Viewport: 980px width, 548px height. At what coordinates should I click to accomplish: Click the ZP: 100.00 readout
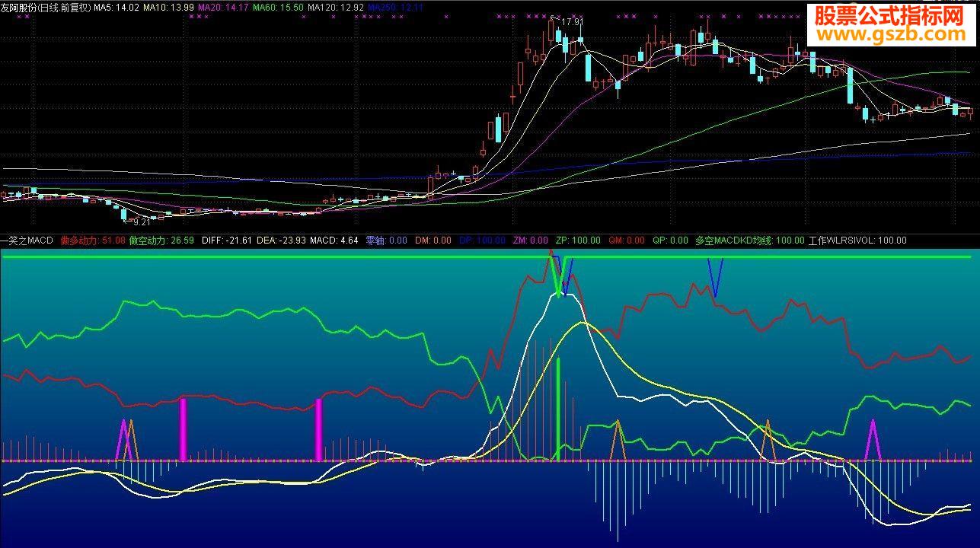[578, 241]
